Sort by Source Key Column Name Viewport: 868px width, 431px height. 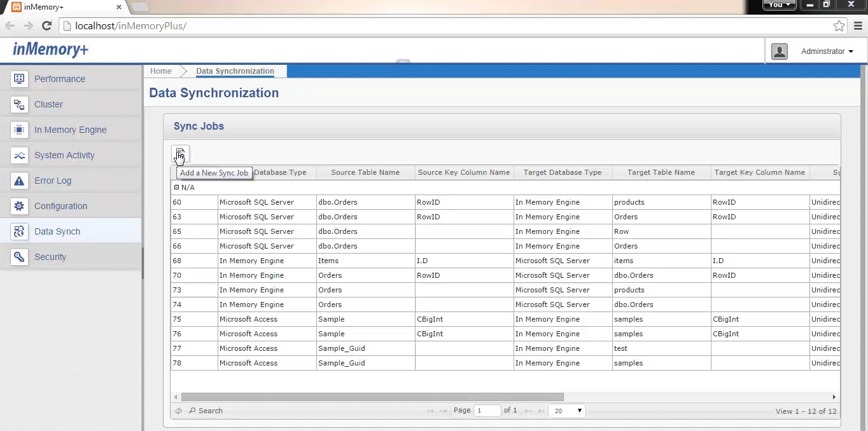pyautogui.click(x=464, y=172)
